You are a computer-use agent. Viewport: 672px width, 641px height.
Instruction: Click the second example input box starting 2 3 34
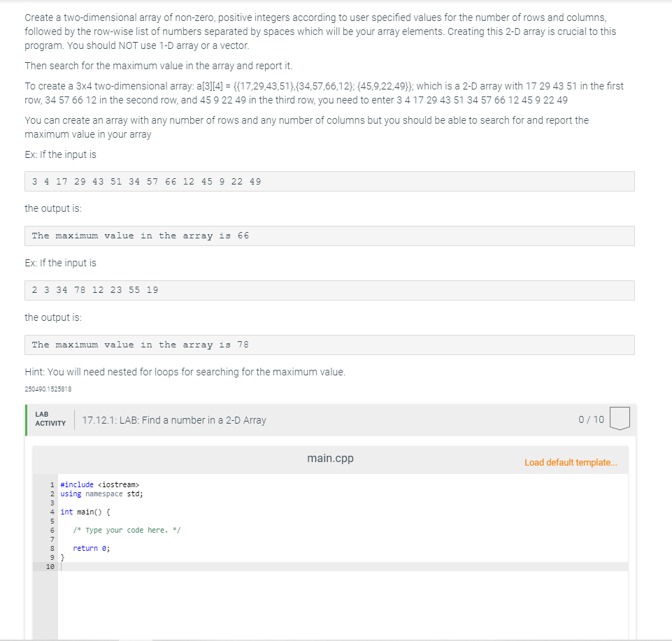[x=330, y=290]
